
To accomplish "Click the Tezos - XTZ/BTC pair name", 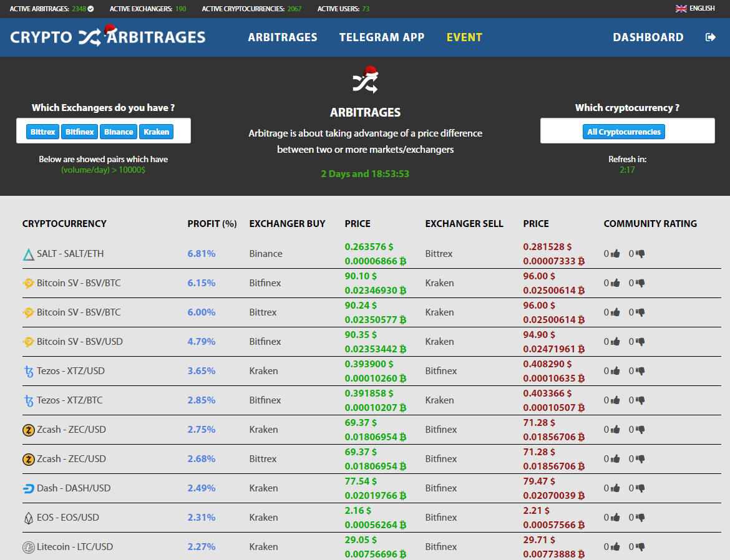I will 70,400.
